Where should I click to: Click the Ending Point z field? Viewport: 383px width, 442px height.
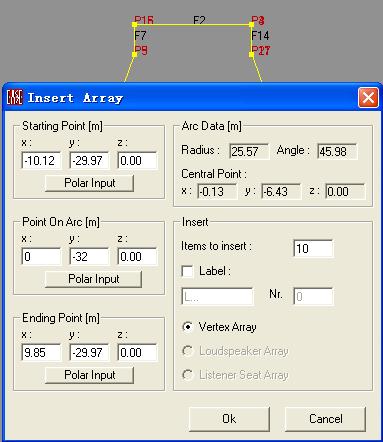tap(137, 353)
